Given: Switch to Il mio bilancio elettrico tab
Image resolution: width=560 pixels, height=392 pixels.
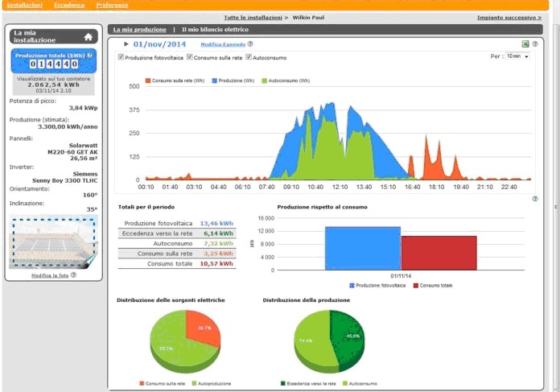Looking at the screenshot, I should (x=215, y=30).
